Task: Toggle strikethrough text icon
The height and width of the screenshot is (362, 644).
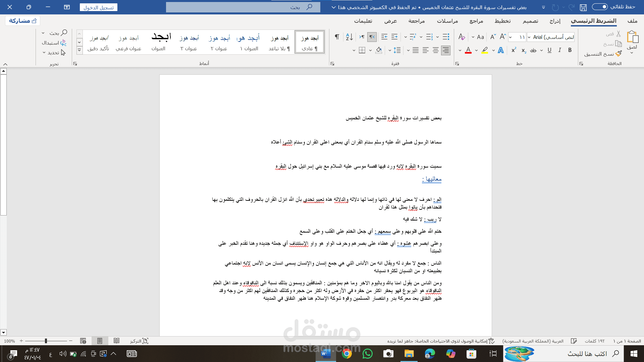Action: 533,50
